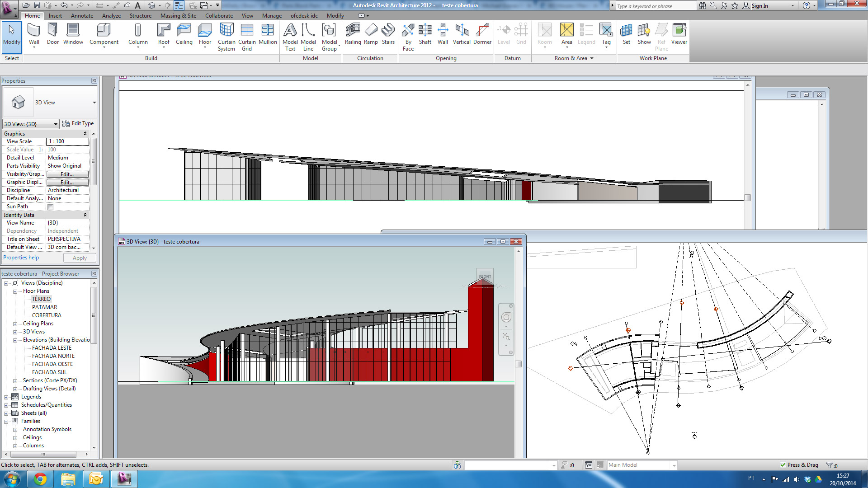Click the View Scale value field

[x=67, y=141]
